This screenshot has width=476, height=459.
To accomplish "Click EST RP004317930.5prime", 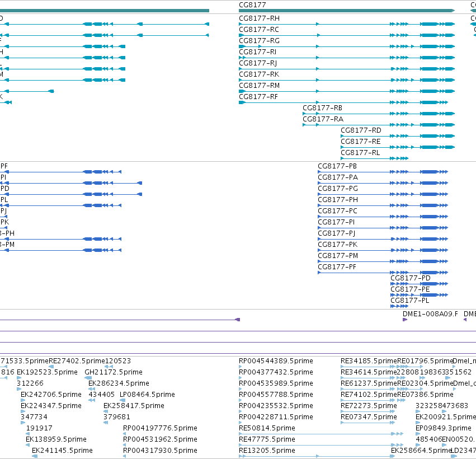I will tap(160, 451).
